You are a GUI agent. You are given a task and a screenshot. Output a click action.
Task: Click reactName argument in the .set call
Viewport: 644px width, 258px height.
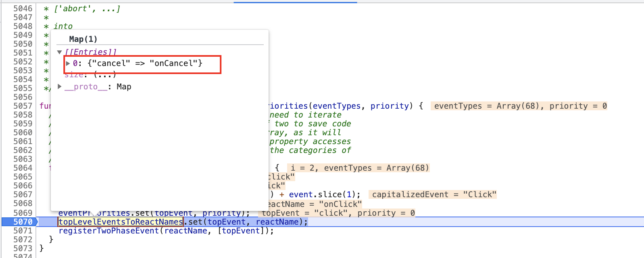(x=277, y=222)
